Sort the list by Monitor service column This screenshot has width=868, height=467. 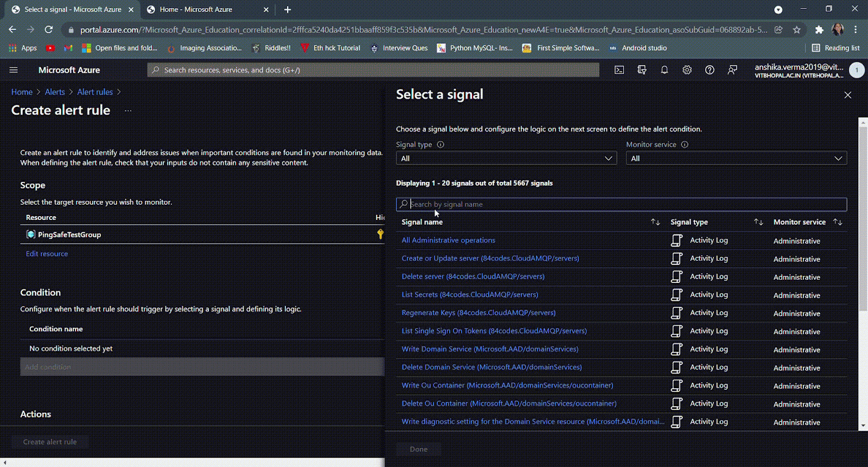pos(838,222)
